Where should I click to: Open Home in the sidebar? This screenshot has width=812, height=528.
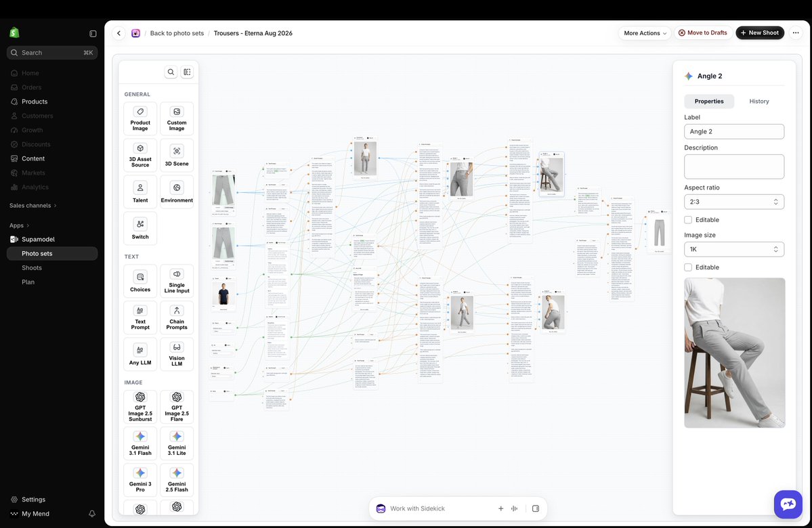51,73
